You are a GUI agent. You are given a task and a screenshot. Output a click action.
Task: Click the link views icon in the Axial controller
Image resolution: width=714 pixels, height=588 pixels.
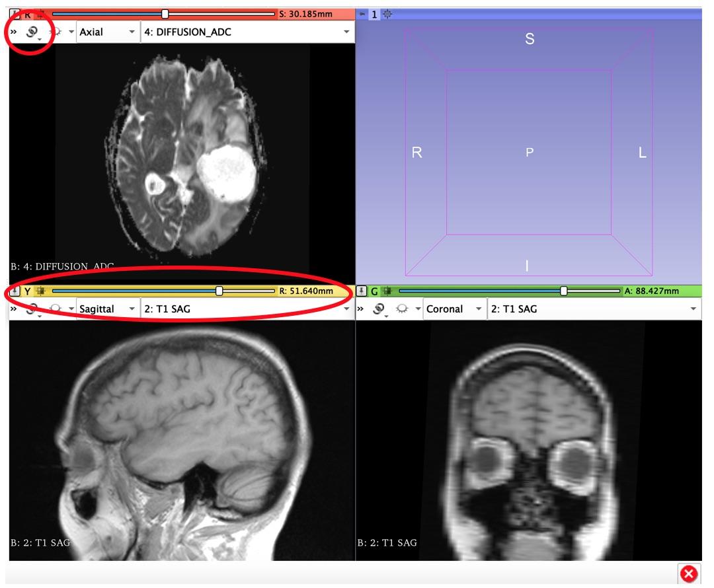click(32, 31)
